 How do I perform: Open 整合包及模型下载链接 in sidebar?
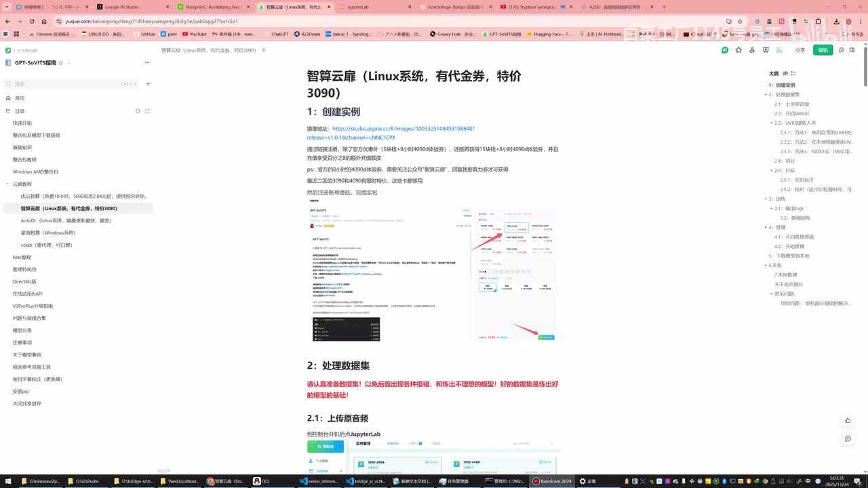pyautogui.click(x=37, y=136)
